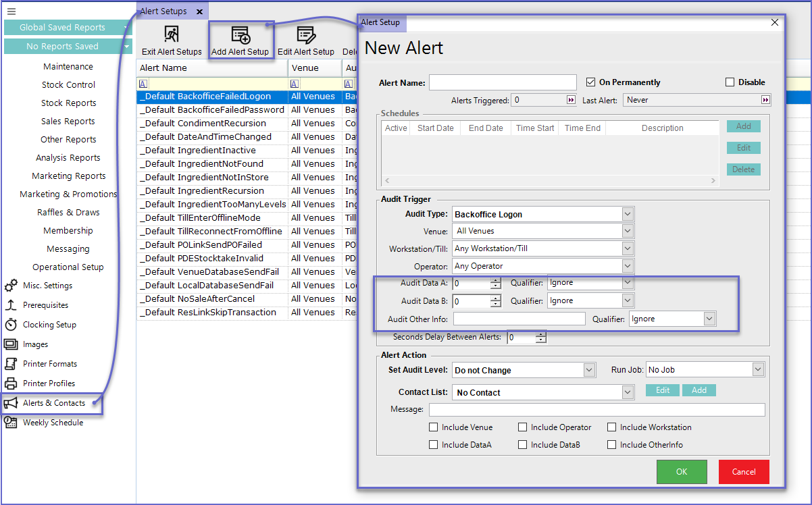Viewport: 812px width, 505px height.
Task: Click the Exit Alert Setups icon
Action: [x=172, y=35]
